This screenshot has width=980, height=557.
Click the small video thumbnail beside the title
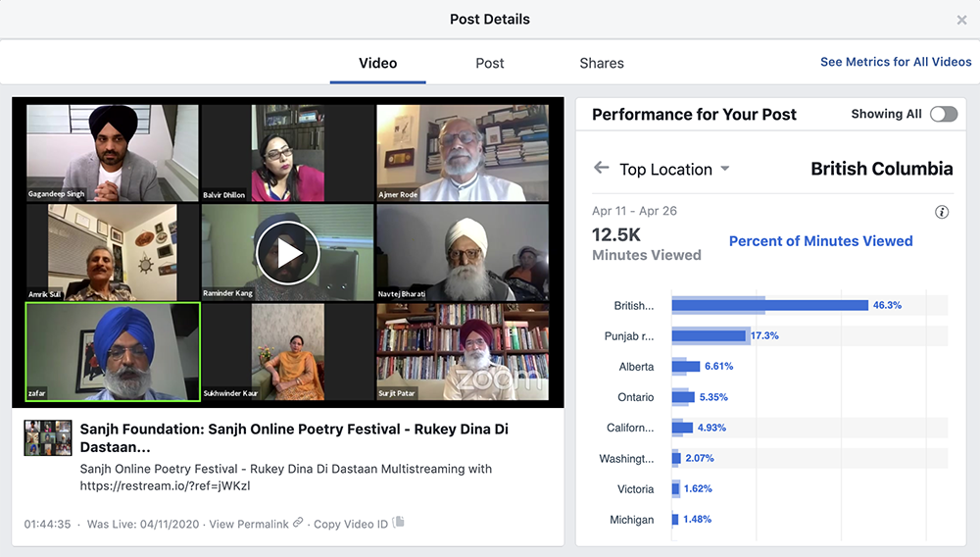tap(48, 438)
